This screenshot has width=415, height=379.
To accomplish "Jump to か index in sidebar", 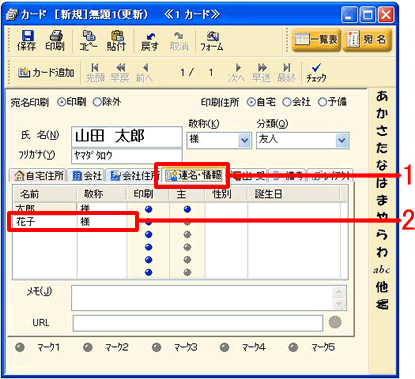I will click(x=382, y=114).
